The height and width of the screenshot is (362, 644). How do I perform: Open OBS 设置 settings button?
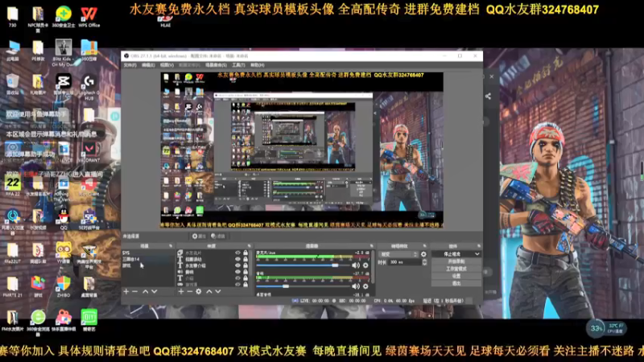(456, 276)
